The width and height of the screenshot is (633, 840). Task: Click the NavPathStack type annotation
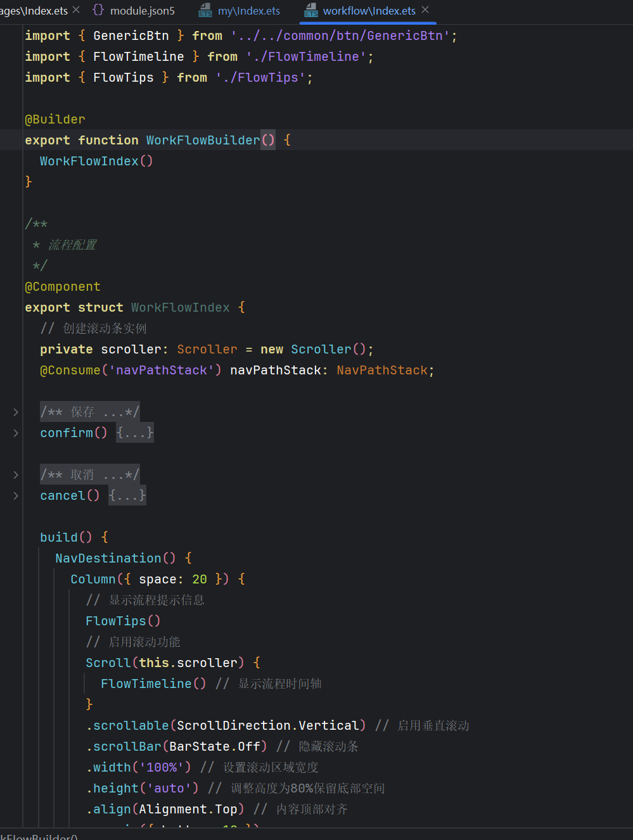click(382, 371)
